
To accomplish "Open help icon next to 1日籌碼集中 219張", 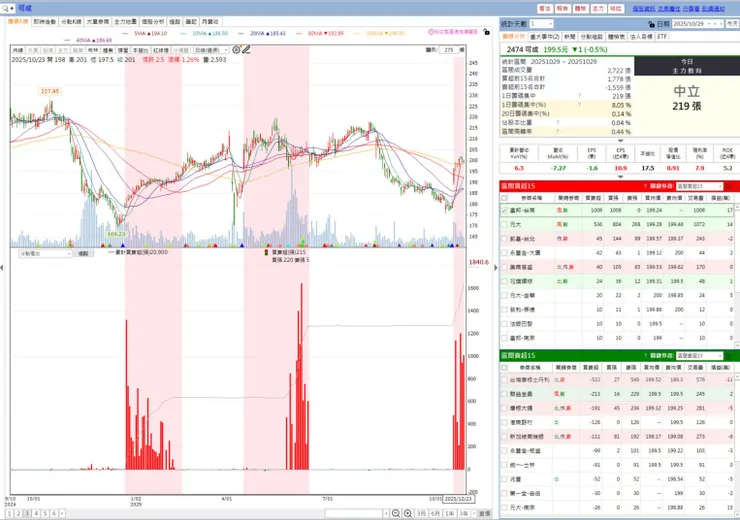I will (x=579, y=96).
